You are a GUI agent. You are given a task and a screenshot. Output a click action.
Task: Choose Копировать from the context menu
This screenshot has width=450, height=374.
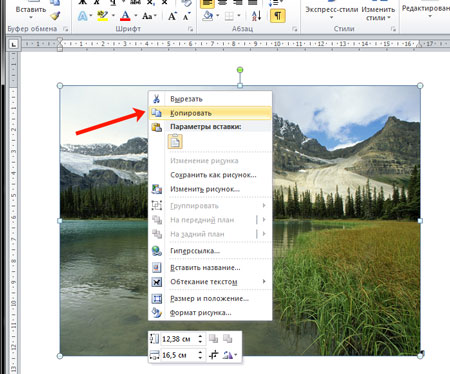210,113
